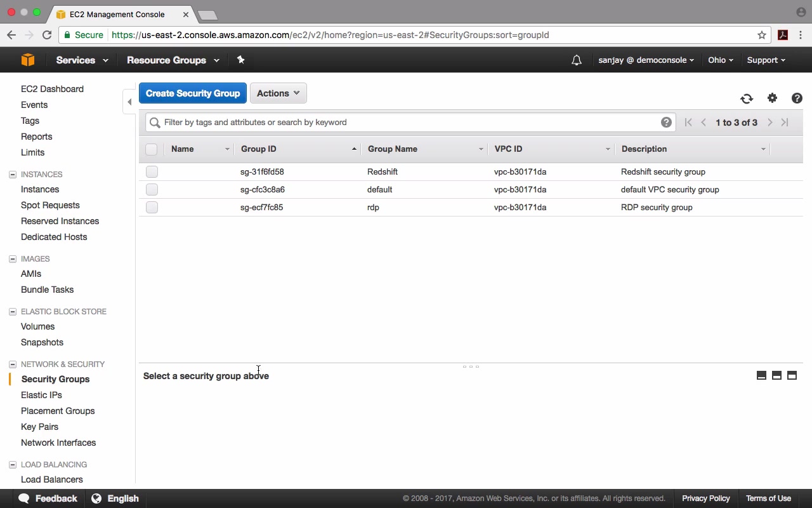Go to next page of results
This screenshot has height=508, width=812.
click(770, 123)
